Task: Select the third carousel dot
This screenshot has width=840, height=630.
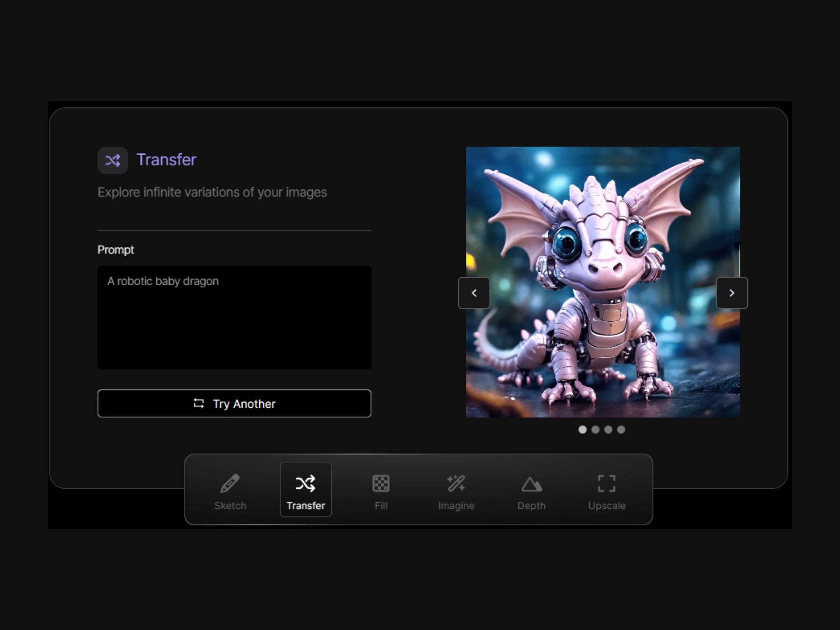Action: pyautogui.click(x=608, y=429)
